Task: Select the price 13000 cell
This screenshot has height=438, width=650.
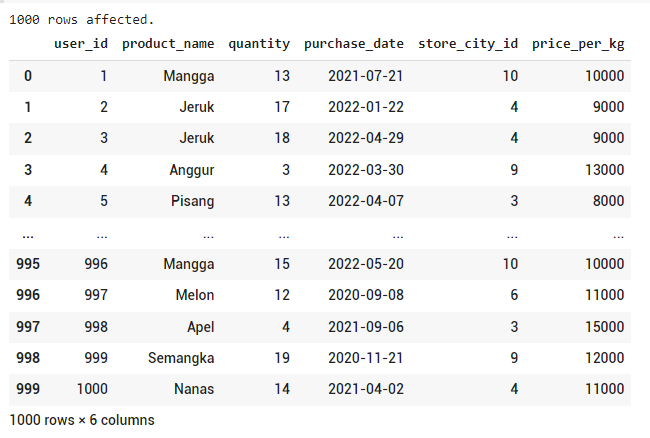Action: pyautogui.click(x=604, y=170)
